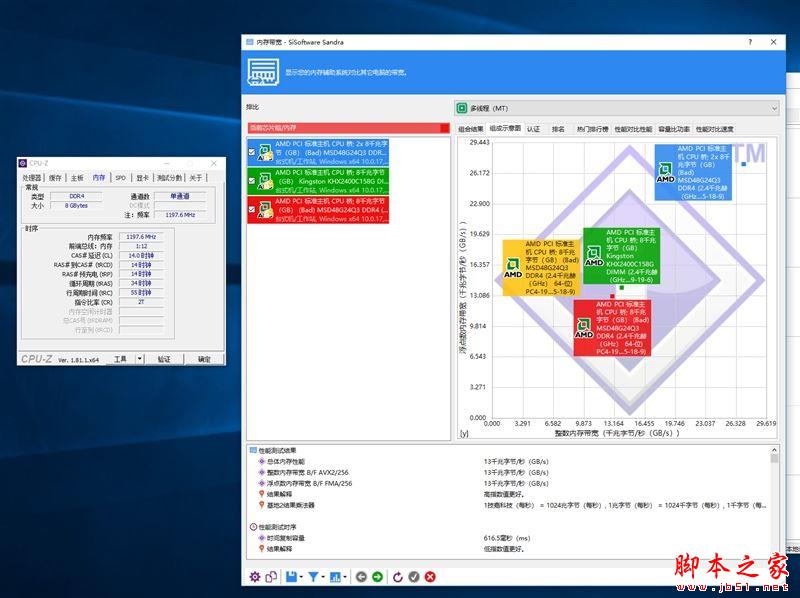Screen dimensions: 800x598
Task: Click AMD logo on yellow chart label
Action: [513, 268]
